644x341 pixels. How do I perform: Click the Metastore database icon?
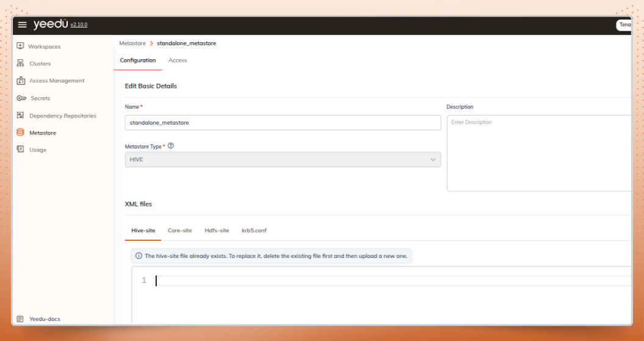(20, 133)
